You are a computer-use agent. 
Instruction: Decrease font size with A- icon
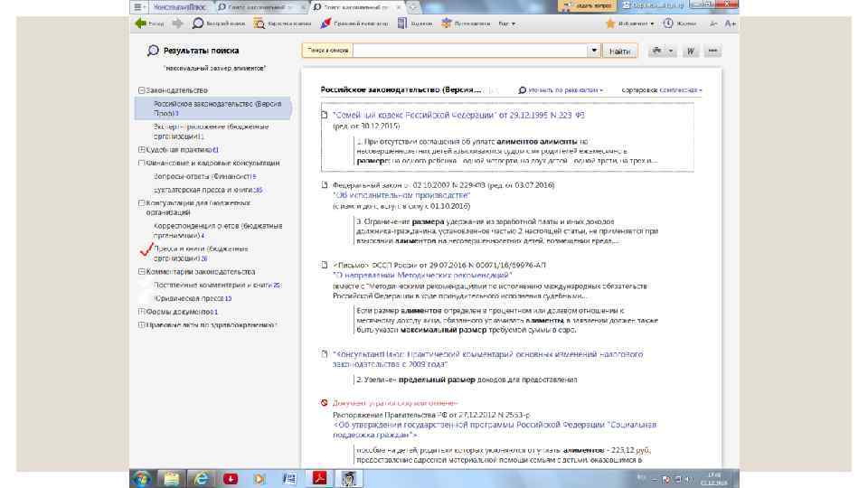coord(713,23)
